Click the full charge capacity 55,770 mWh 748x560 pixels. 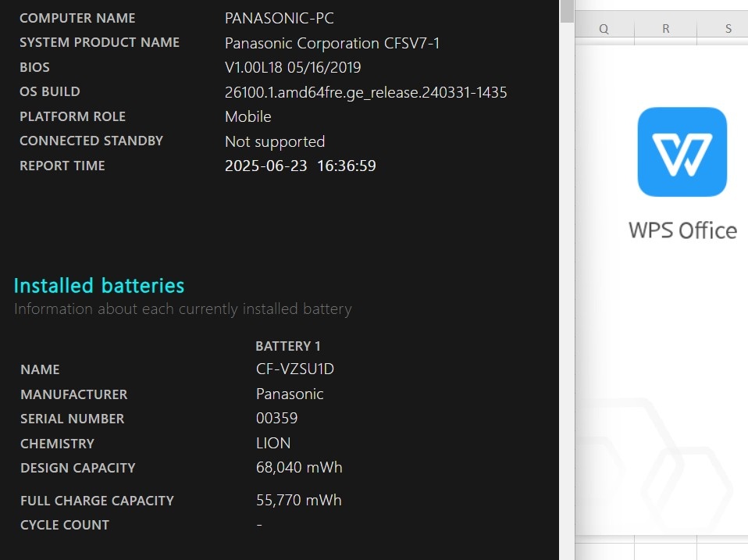coord(298,500)
